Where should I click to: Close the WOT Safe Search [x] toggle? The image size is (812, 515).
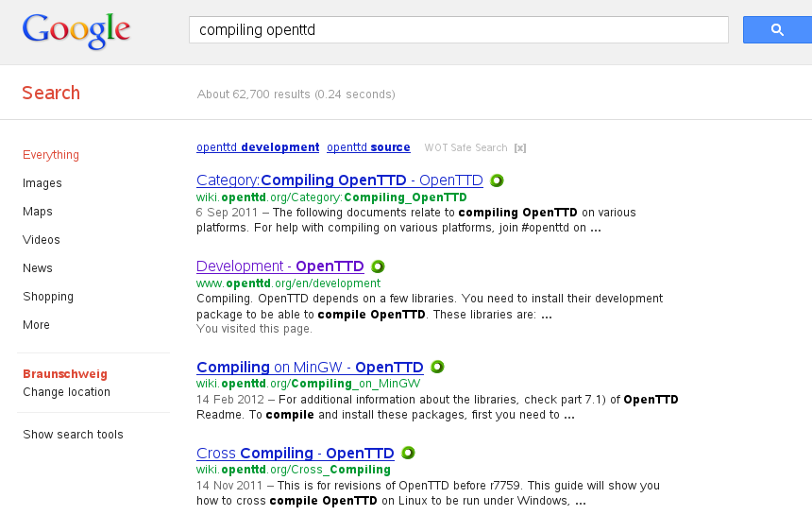(x=519, y=147)
